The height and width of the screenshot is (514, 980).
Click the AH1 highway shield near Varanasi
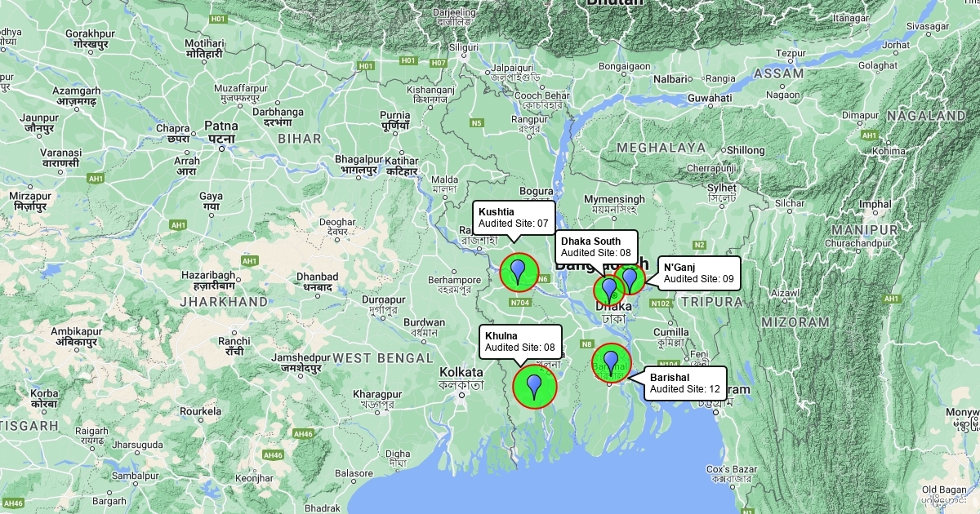(97, 177)
